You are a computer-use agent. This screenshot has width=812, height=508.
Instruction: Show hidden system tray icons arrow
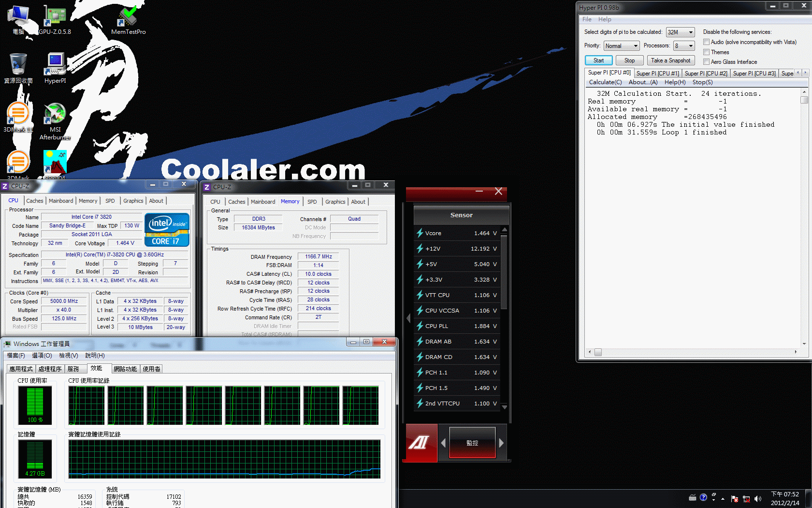click(723, 499)
